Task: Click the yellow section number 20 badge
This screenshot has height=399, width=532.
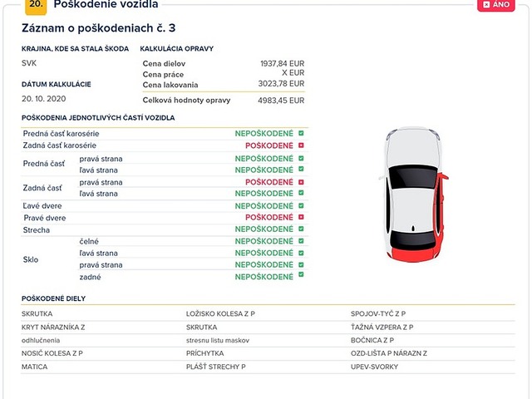Action: tap(36, 7)
